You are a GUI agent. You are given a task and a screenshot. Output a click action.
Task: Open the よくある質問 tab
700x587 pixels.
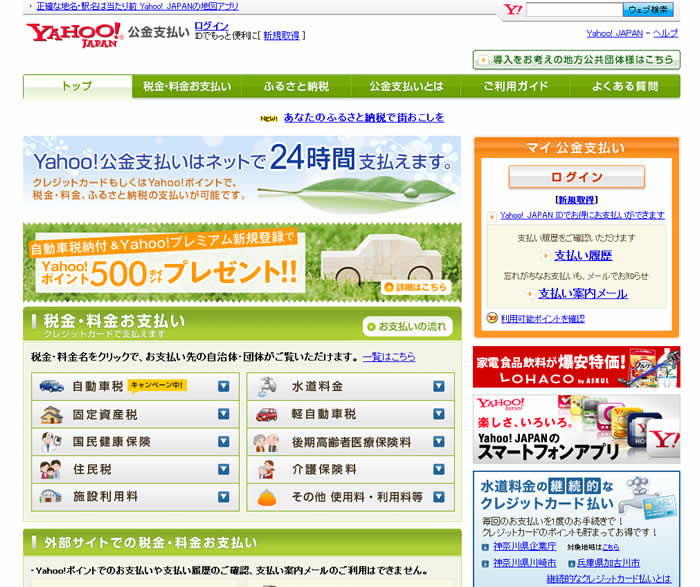pyautogui.click(x=625, y=86)
